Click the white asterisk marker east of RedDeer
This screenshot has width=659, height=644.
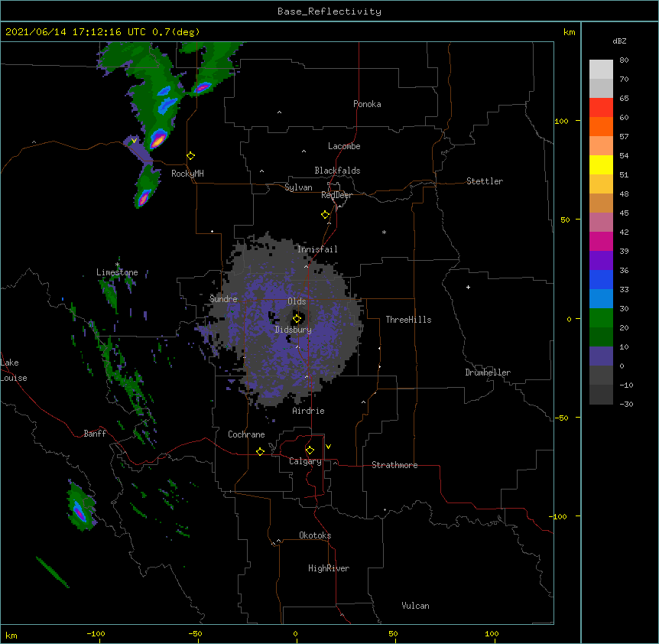[384, 232]
